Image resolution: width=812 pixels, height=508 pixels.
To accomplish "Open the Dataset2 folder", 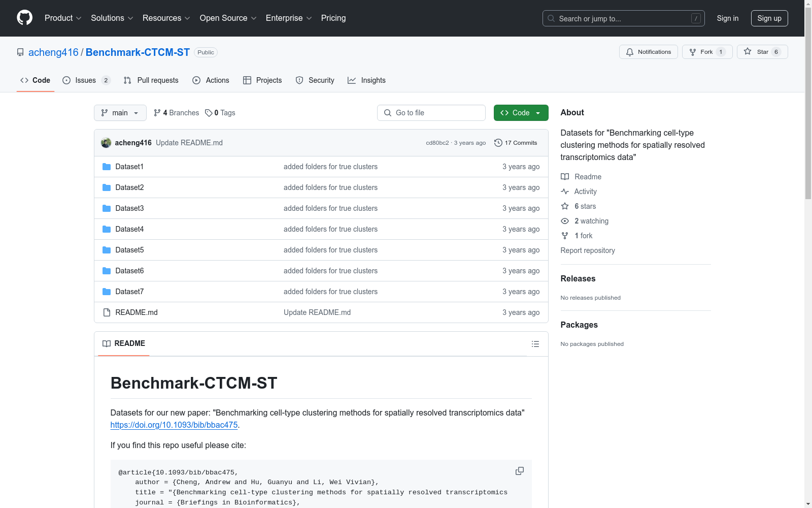I will coord(129,187).
